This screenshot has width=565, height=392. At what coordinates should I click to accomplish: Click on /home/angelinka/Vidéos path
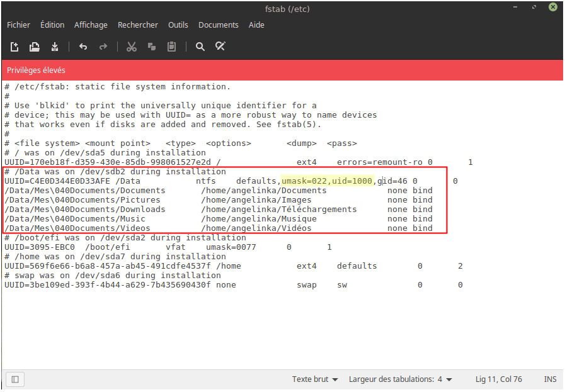click(x=256, y=228)
